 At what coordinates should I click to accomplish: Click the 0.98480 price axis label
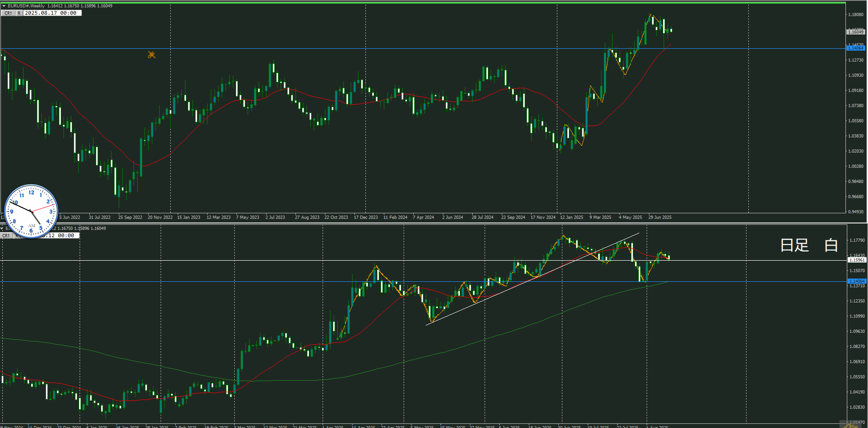tap(856, 182)
